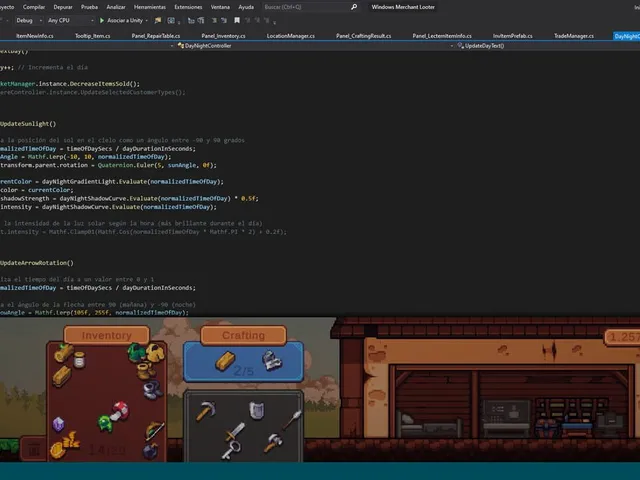
Task: Switch to the TradeManager.cs tab
Action: pyautogui.click(x=573, y=36)
